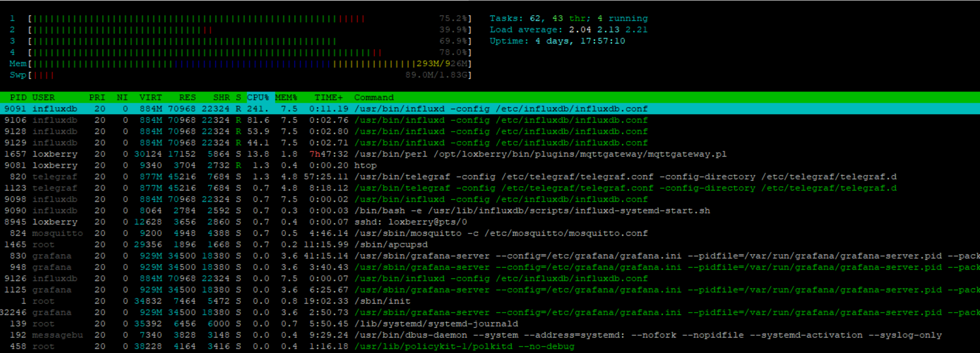Sort by the MEM% column header
Viewport: 980px width, 353px height.
coord(286,98)
